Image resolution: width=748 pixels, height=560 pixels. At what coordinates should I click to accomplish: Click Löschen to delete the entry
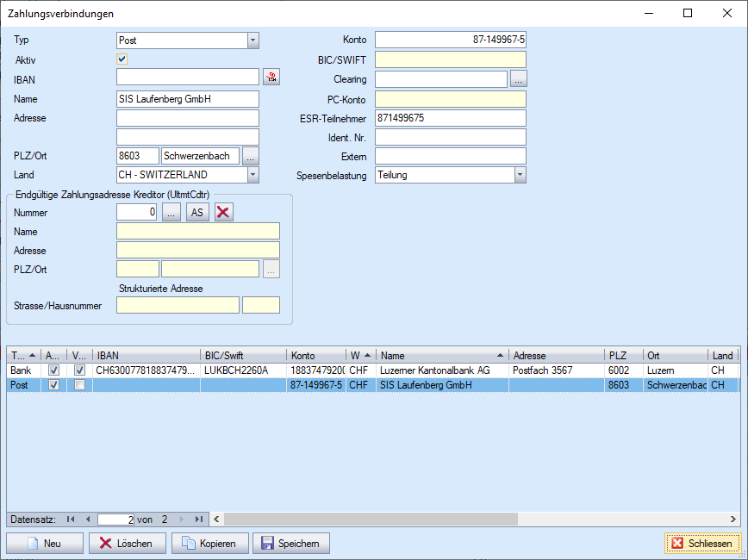126,544
